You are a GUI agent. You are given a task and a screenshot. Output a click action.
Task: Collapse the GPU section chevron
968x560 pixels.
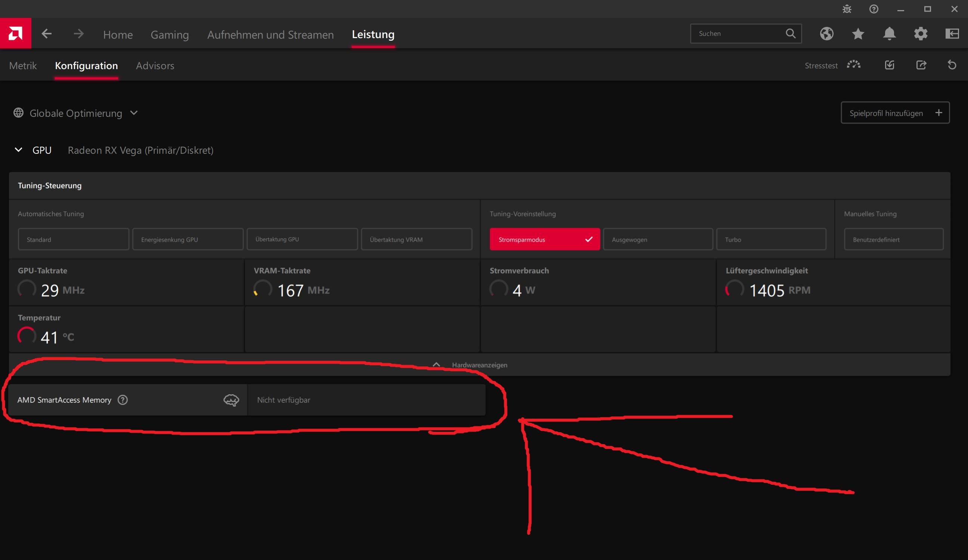click(x=18, y=150)
